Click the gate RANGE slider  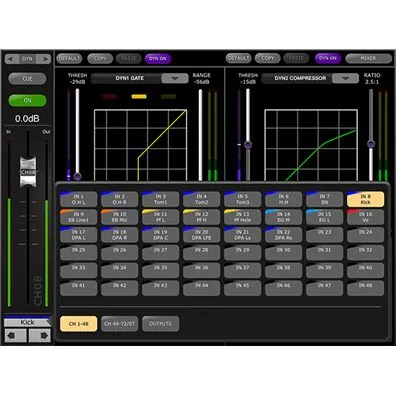(200, 135)
